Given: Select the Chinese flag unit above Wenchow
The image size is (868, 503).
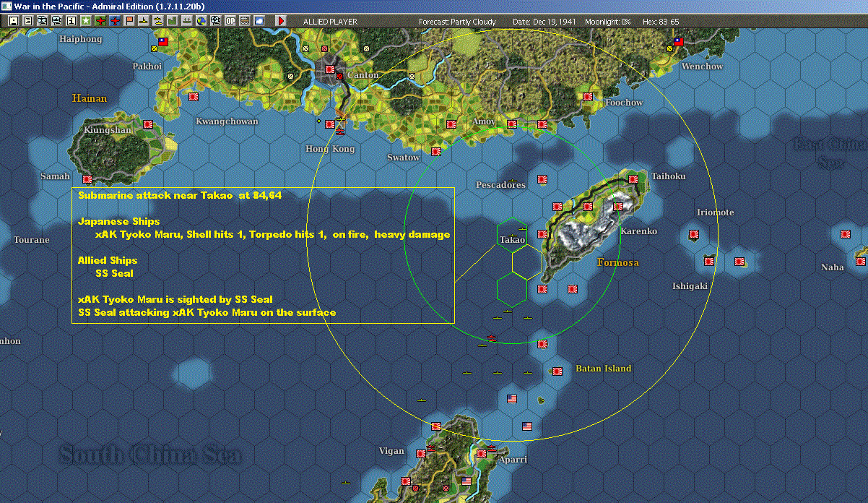Looking at the screenshot, I should pyautogui.click(x=679, y=43).
